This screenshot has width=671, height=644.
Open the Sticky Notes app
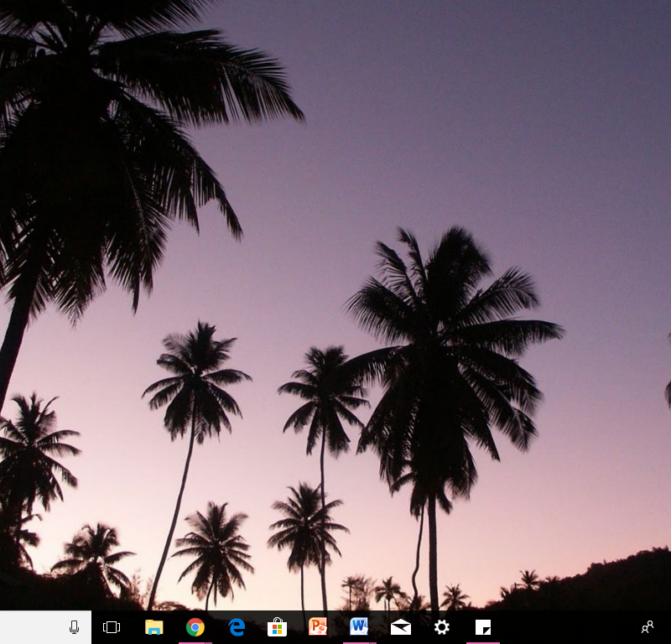coord(483,627)
